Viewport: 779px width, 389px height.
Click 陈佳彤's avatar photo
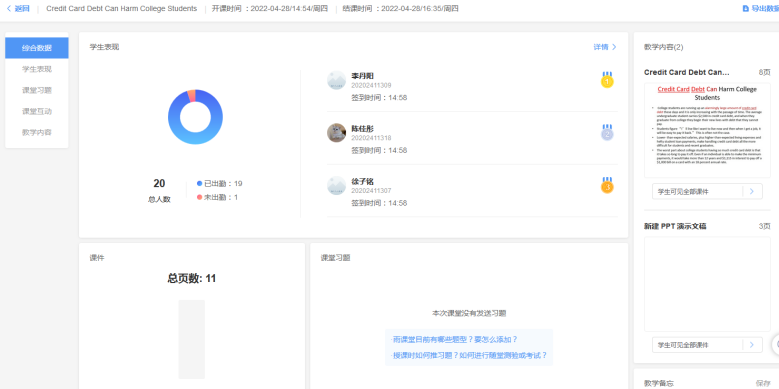coord(336,133)
